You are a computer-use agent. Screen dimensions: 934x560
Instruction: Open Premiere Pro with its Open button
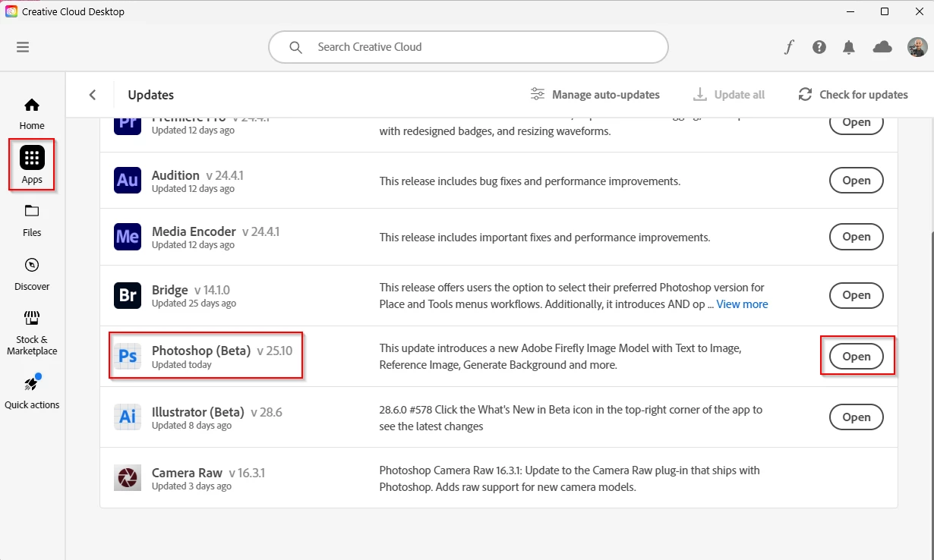coord(857,124)
